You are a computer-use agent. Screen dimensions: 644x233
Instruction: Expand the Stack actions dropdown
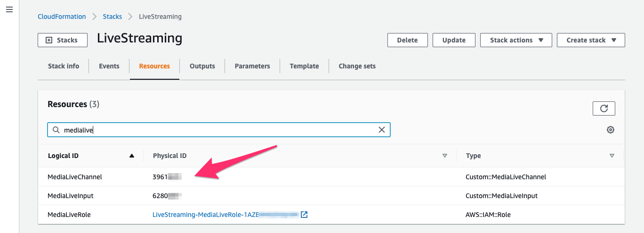coord(516,40)
